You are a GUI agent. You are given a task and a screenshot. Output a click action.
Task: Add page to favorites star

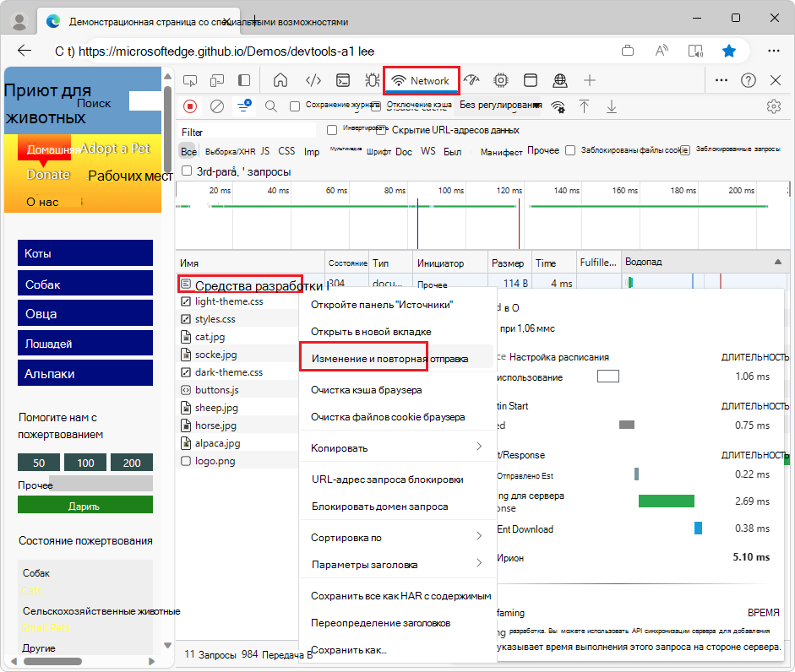(728, 51)
